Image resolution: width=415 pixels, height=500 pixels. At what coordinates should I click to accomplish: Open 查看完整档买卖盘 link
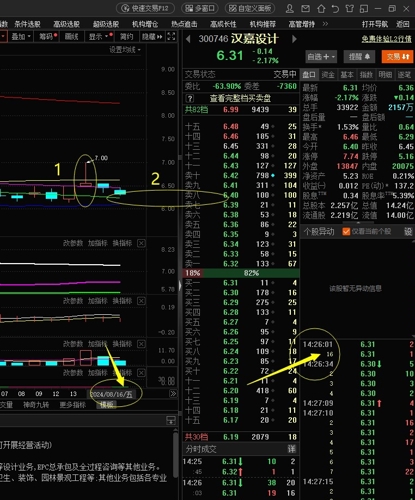(x=240, y=98)
